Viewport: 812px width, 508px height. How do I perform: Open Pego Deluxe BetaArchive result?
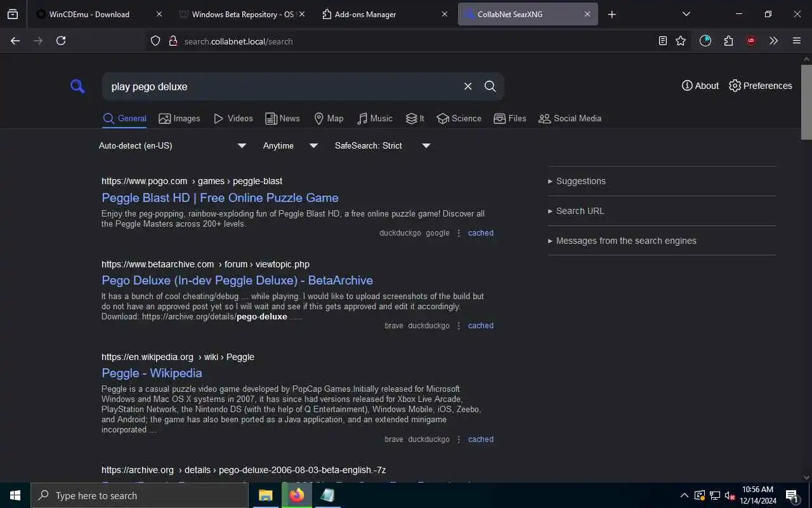click(237, 280)
